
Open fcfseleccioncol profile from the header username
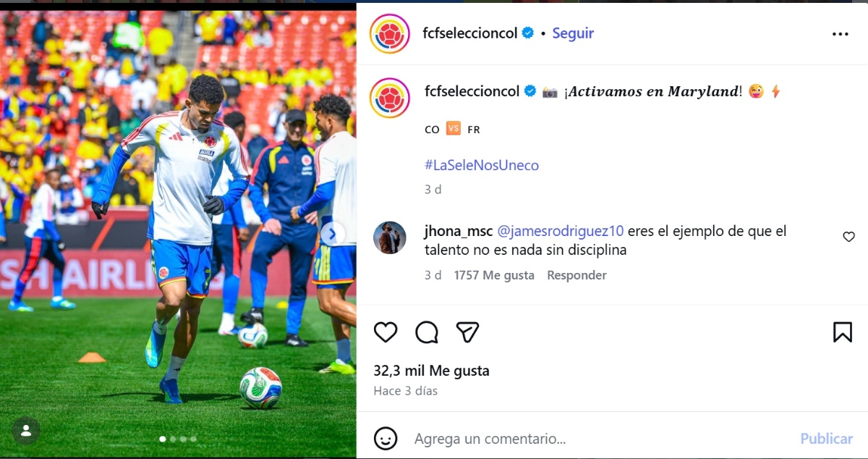pos(470,33)
